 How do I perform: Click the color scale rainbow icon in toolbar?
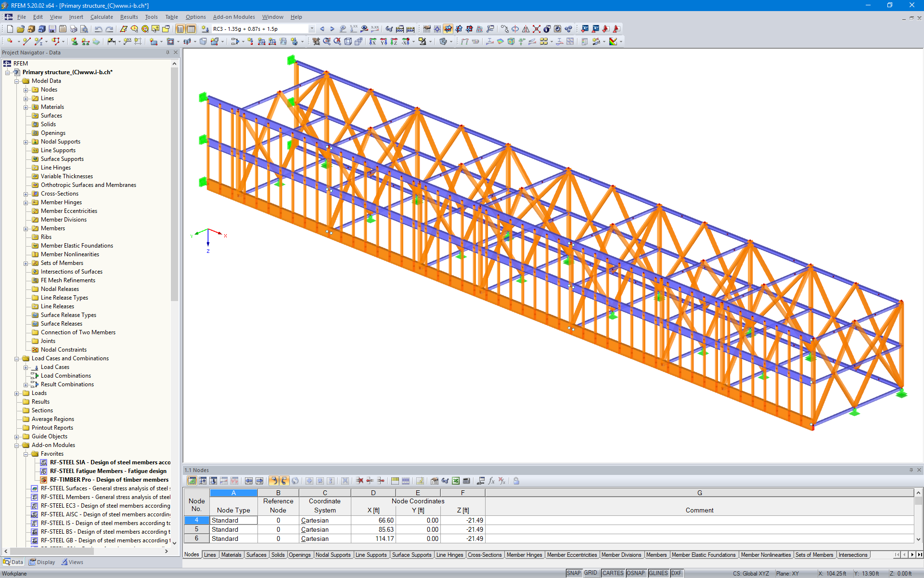tap(613, 42)
